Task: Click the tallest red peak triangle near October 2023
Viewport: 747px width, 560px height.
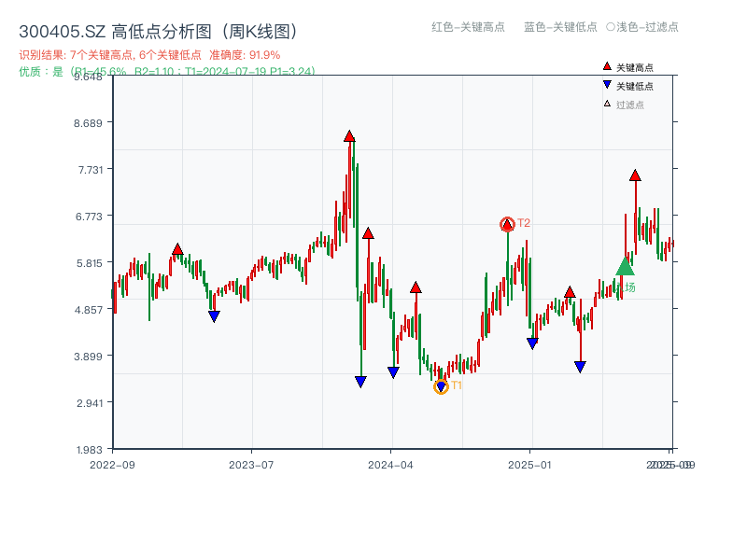Action: 349,136
